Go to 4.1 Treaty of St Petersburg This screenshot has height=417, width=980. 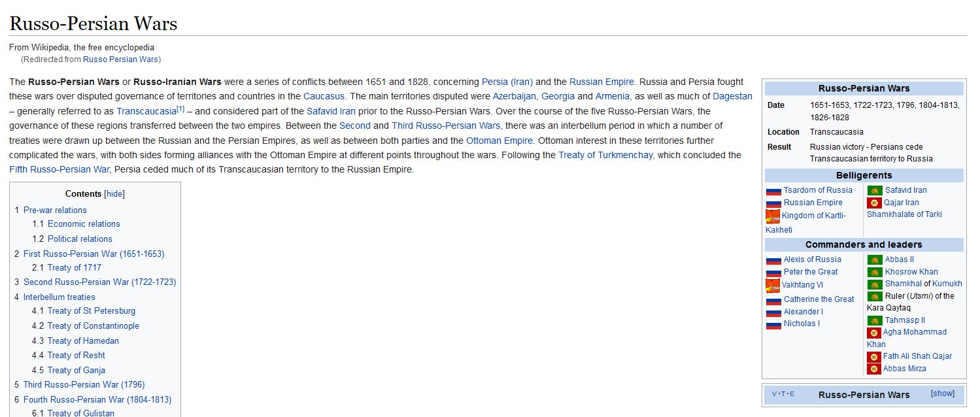click(x=92, y=311)
